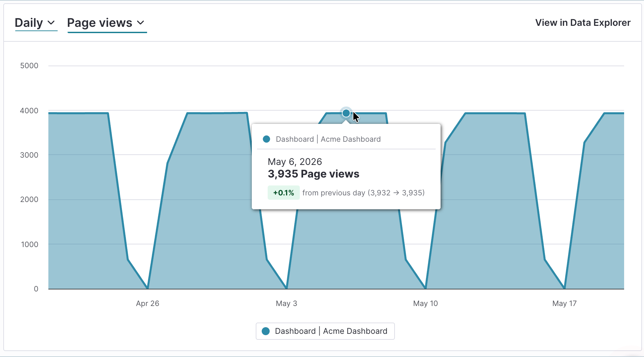Click the blue legend dot below the chart
Image resolution: width=644 pixels, height=357 pixels.
pyautogui.click(x=266, y=331)
